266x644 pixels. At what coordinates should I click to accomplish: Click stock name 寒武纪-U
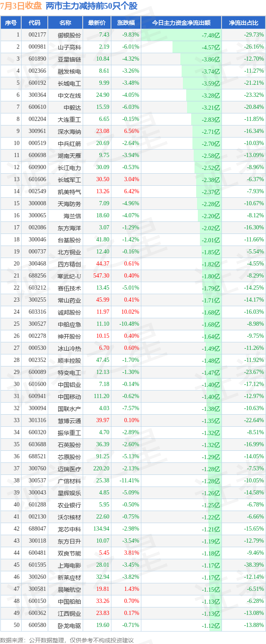[69, 276]
